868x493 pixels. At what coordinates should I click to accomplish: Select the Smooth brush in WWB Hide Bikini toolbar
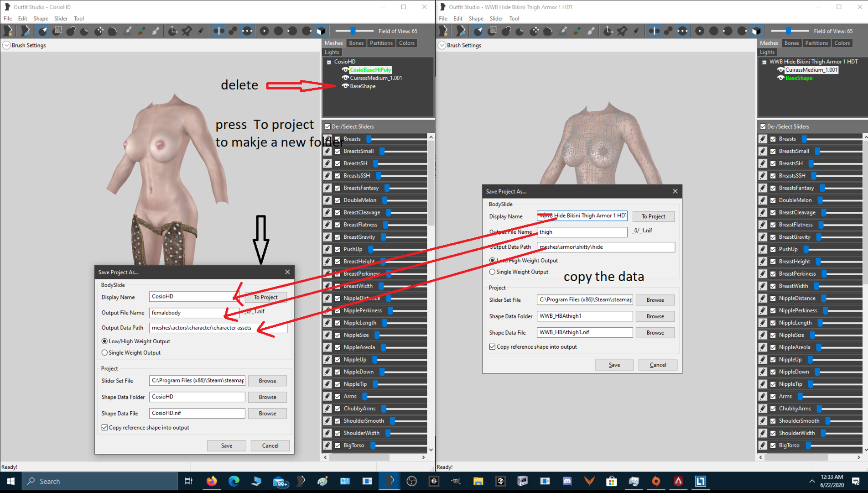(548, 31)
